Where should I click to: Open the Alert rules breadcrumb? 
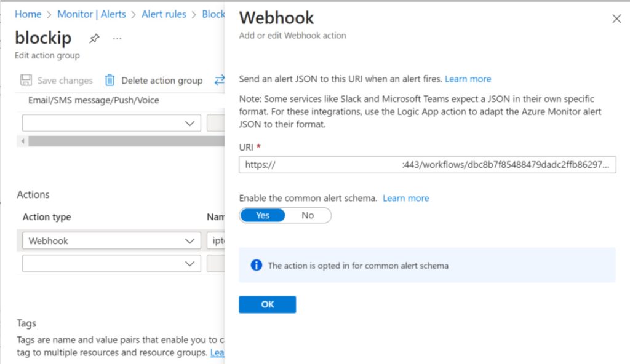[164, 14]
